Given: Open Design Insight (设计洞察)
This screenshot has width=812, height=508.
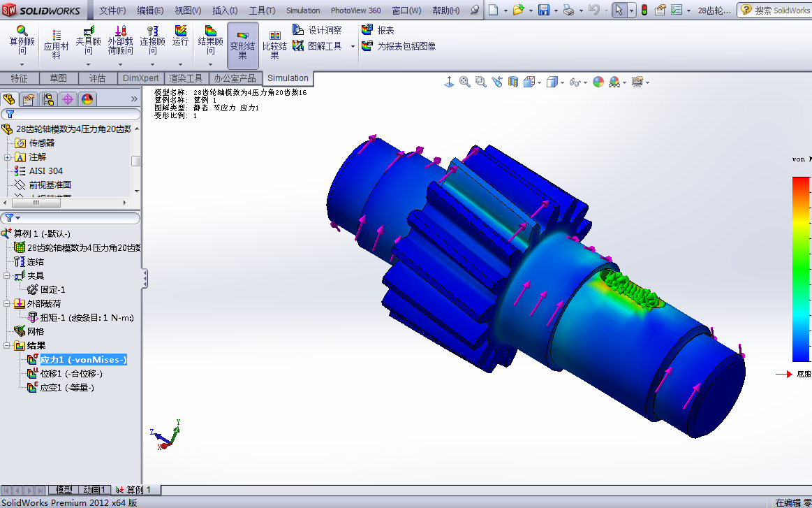Looking at the screenshot, I should coord(317,30).
